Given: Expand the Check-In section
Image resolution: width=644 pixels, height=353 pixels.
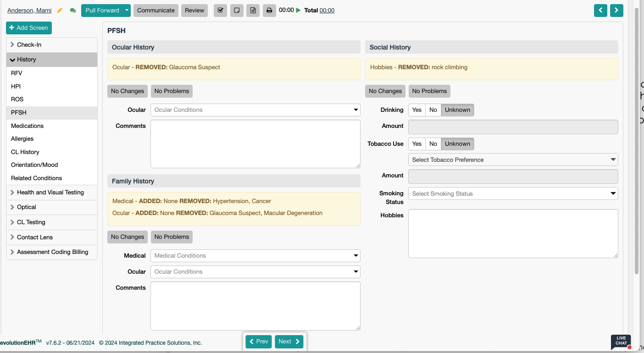Looking at the screenshot, I should coord(52,45).
